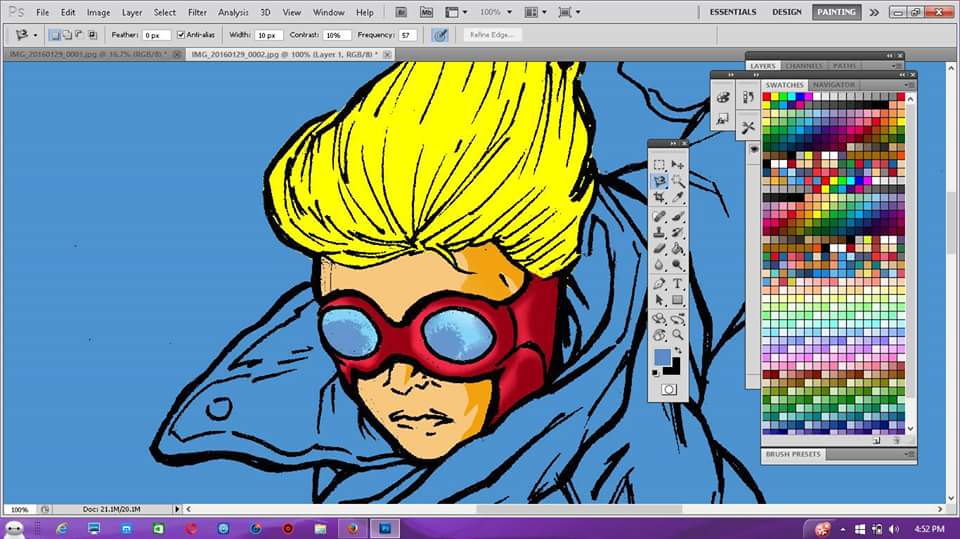The image size is (960, 539).
Task: Toggle Quick Mask mode button
Action: tap(669, 390)
